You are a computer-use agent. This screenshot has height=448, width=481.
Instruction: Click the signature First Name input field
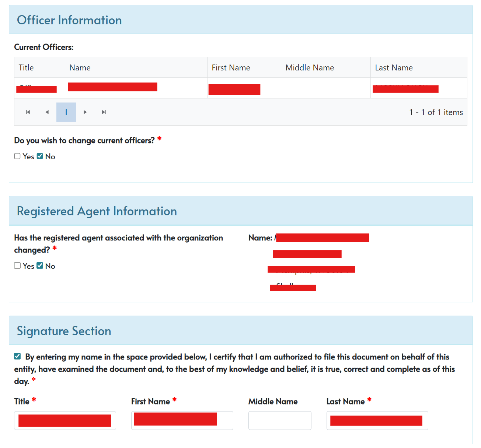(x=182, y=420)
